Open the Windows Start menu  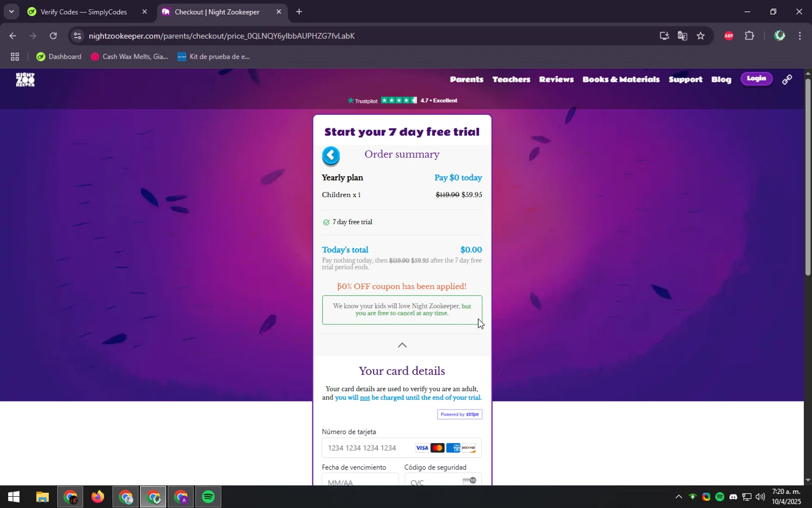14,497
